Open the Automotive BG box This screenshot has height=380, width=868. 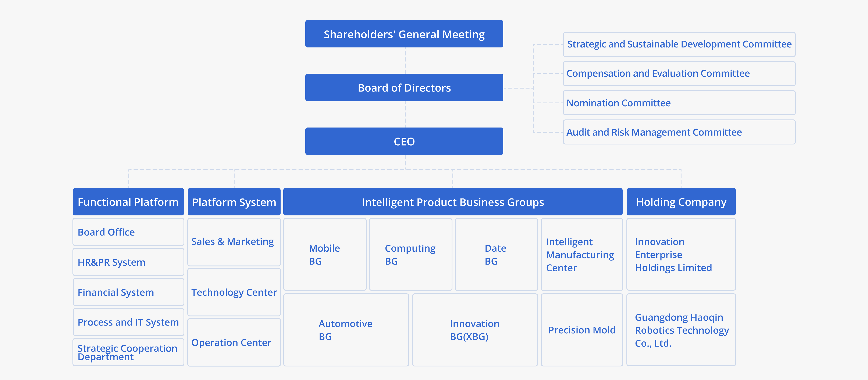point(346,330)
